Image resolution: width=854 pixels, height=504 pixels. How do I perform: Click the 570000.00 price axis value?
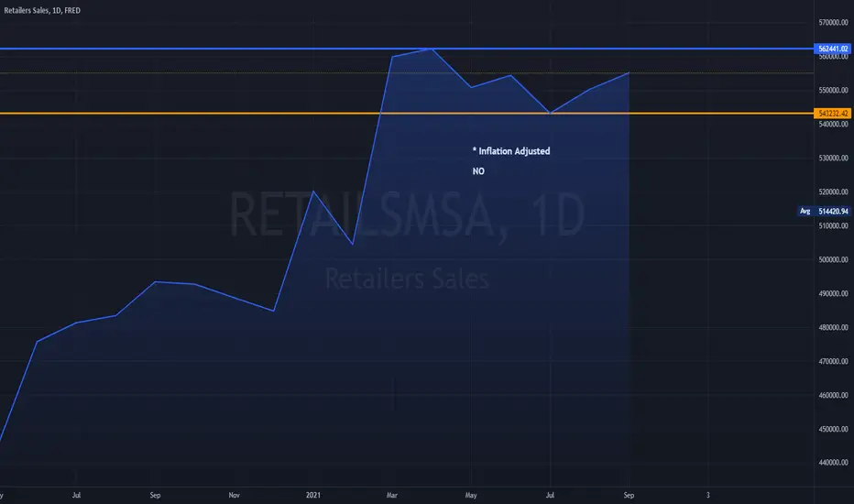click(833, 22)
